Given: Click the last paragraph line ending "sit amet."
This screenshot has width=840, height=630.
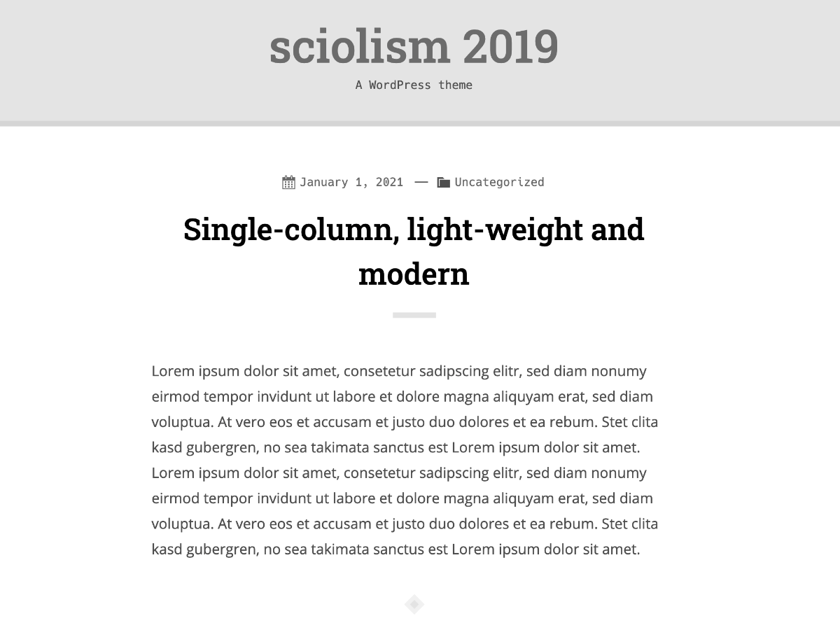Looking at the screenshot, I should click(x=396, y=549).
